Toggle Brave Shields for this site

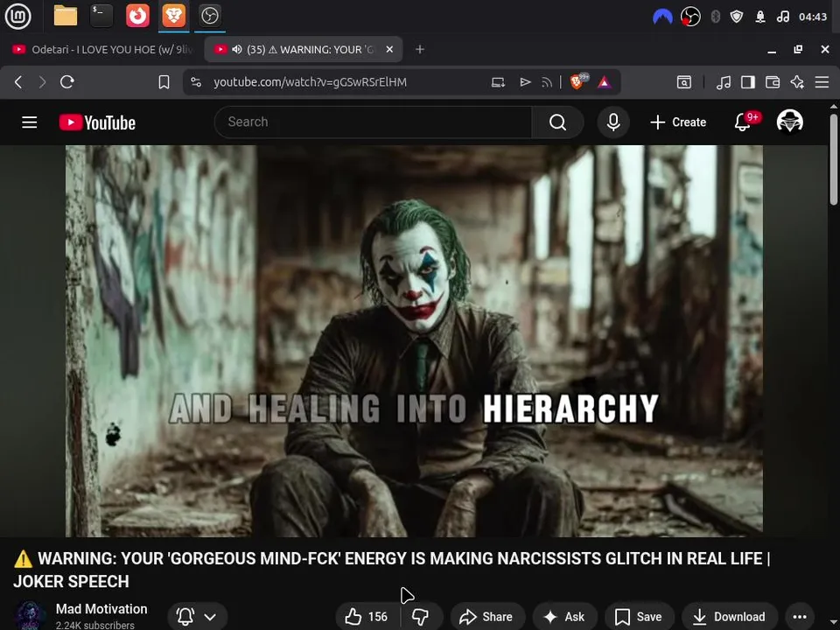coord(578,80)
